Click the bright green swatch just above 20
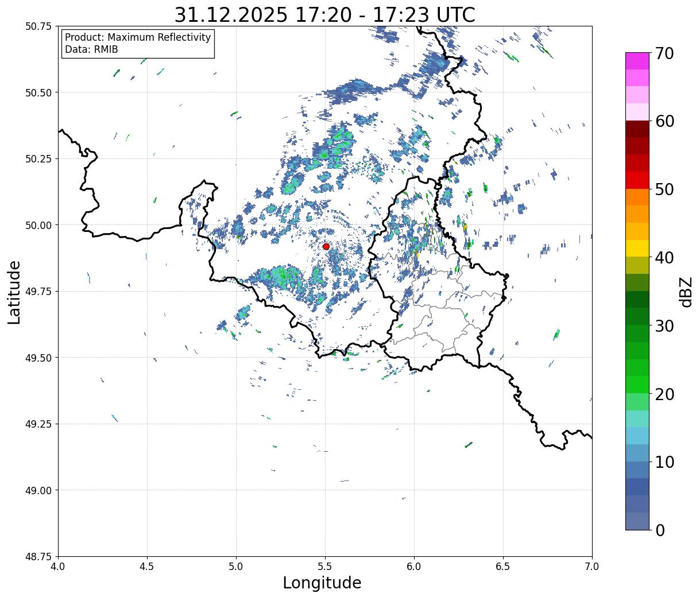This screenshot has width=700, height=597. pos(637,384)
